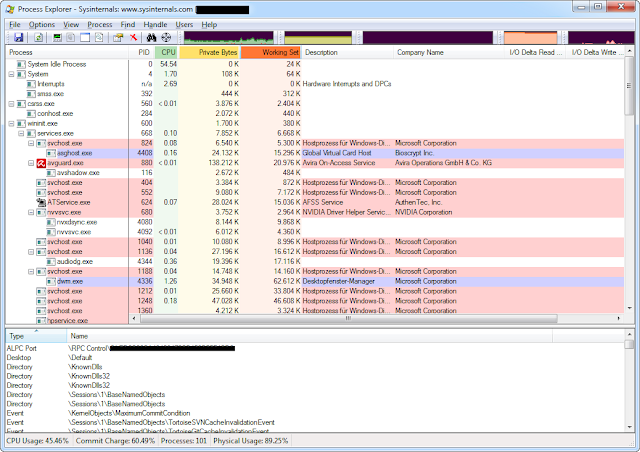Select the MaximumCommitCondition event handle

pyautogui.click(x=315, y=413)
